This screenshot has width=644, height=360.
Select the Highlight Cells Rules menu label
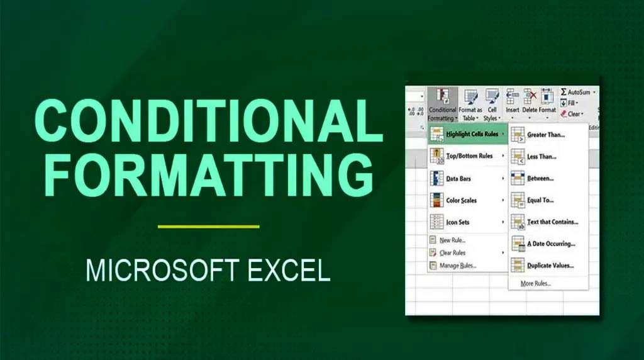click(x=472, y=134)
